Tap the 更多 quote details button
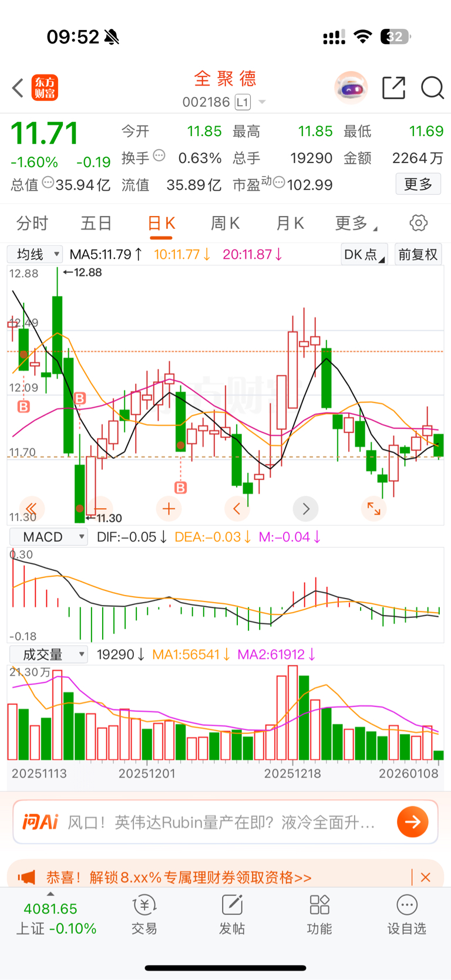This screenshot has width=451, height=980. 418,184
